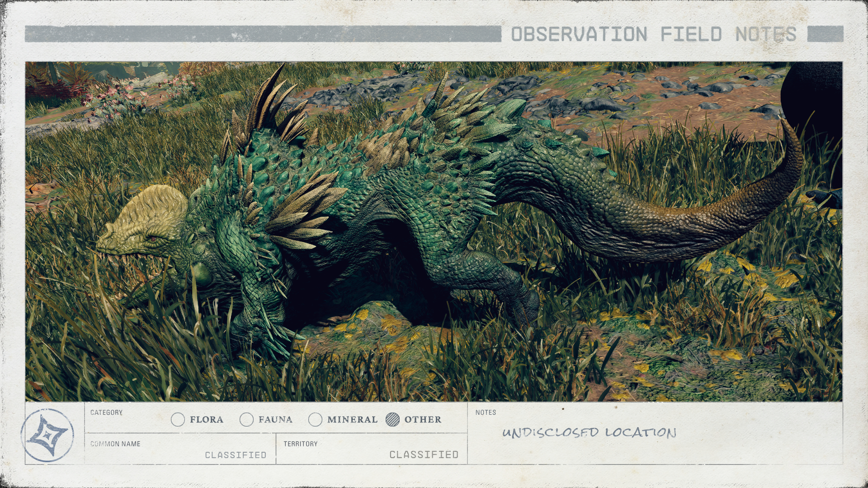This screenshot has height=488, width=868.
Task: Click the CLASSIFIED value under Territory
Action: tap(424, 455)
